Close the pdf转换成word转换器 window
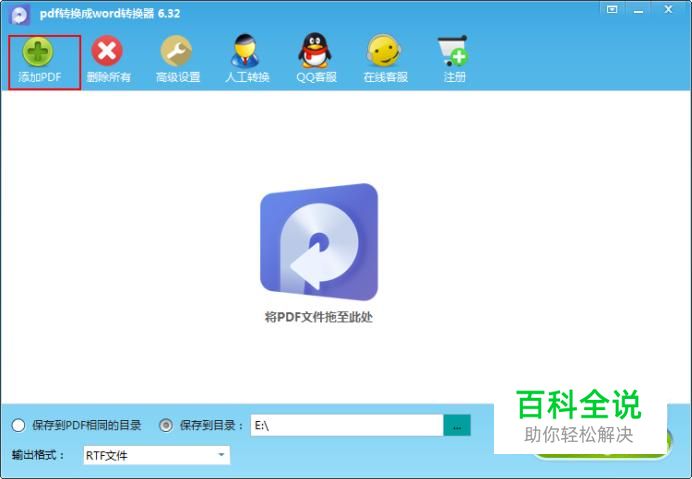 click(668, 10)
